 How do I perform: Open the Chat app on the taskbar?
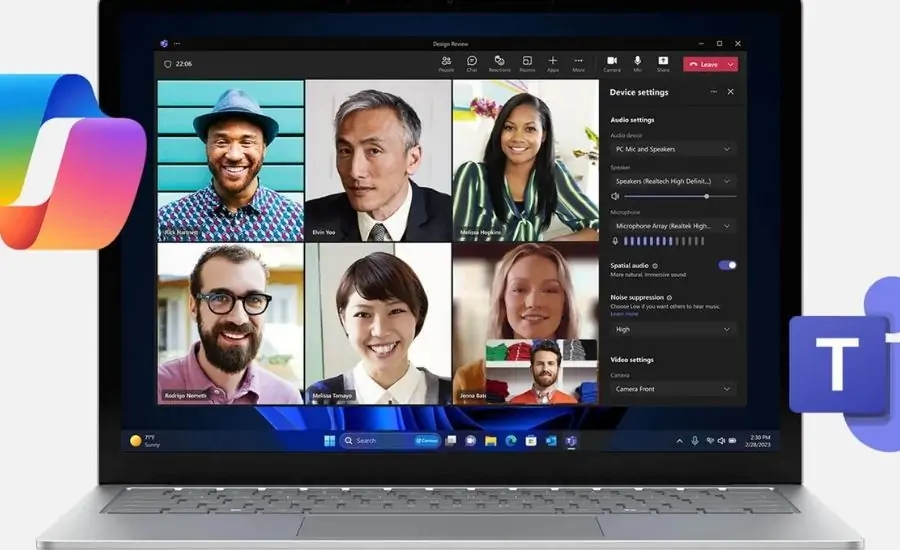click(471, 441)
